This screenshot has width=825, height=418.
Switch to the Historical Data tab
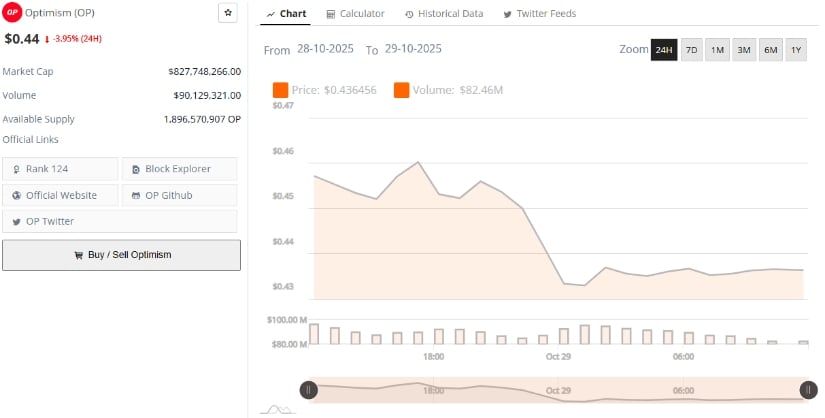pyautogui.click(x=443, y=14)
